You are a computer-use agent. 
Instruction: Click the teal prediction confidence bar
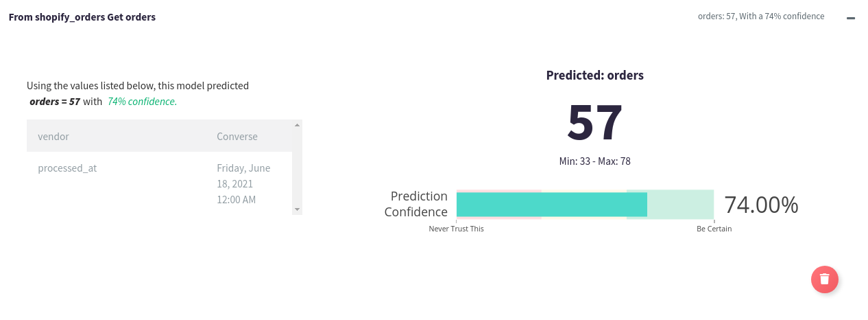tap(551, 205)
